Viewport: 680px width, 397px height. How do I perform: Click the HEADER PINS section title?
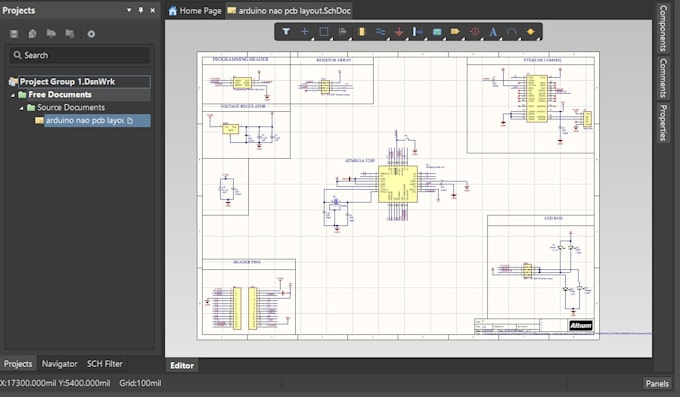pyautogui.click(x=246, y=262)
